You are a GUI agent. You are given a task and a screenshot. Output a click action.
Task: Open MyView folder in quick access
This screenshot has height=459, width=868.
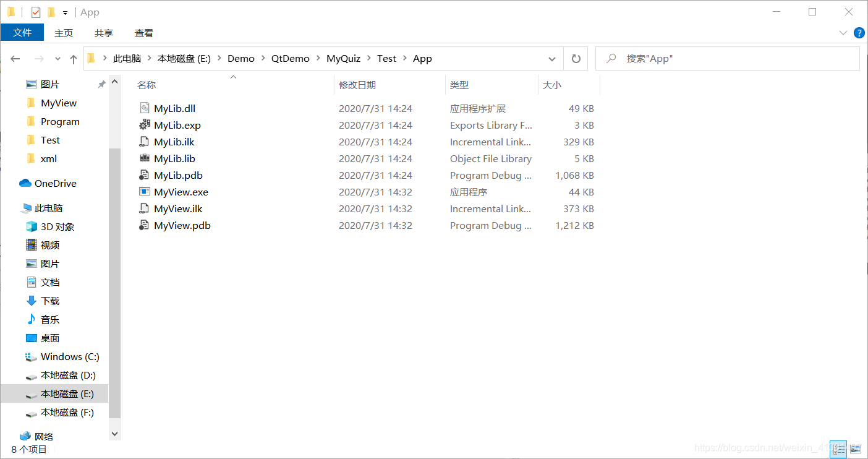pyautogui.click(x=51, y=103)
